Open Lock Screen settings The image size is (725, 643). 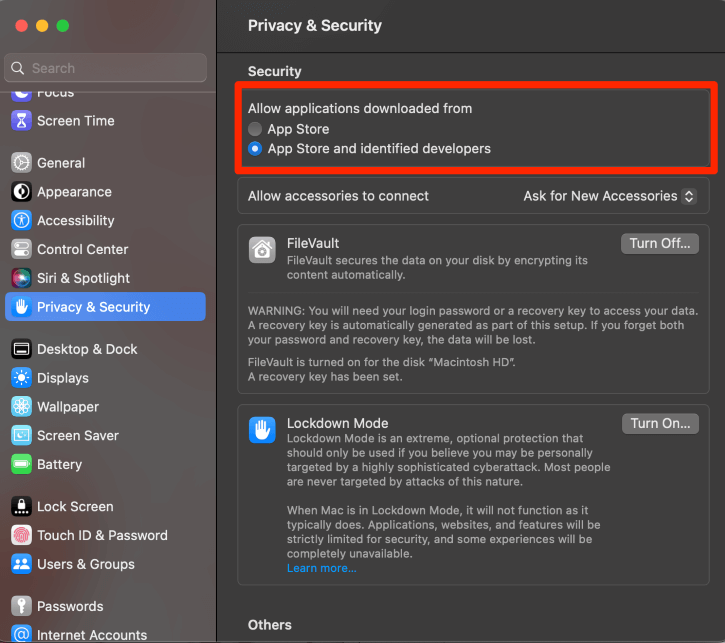(x=75, y=507)
